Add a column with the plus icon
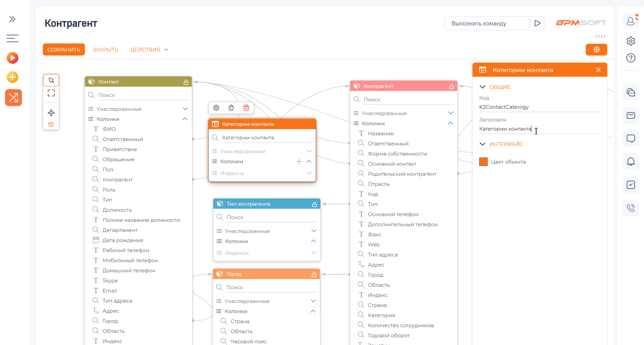This screenshot has height=345, width=644. pos(299,162)
